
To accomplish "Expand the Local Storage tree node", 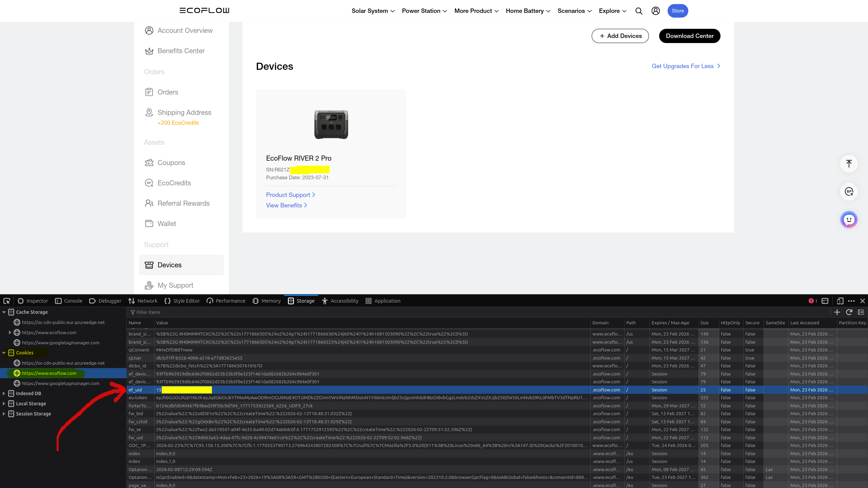I will (4, 404).
